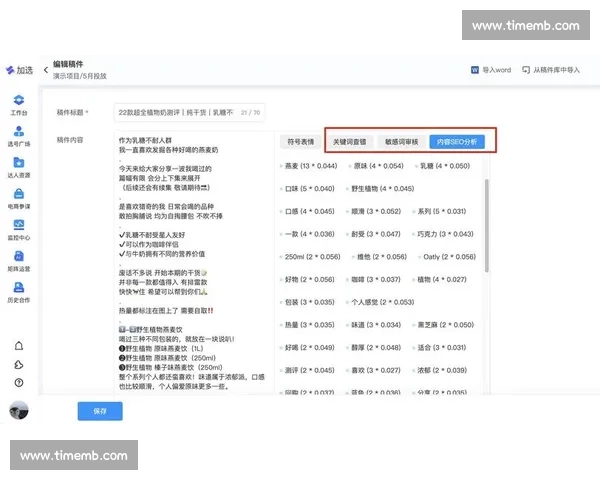The height and width of the screenshot is (480, 600).
Task: Click keyword 适合 (3 * 0.031)
Action: click(x=442, y=348)
